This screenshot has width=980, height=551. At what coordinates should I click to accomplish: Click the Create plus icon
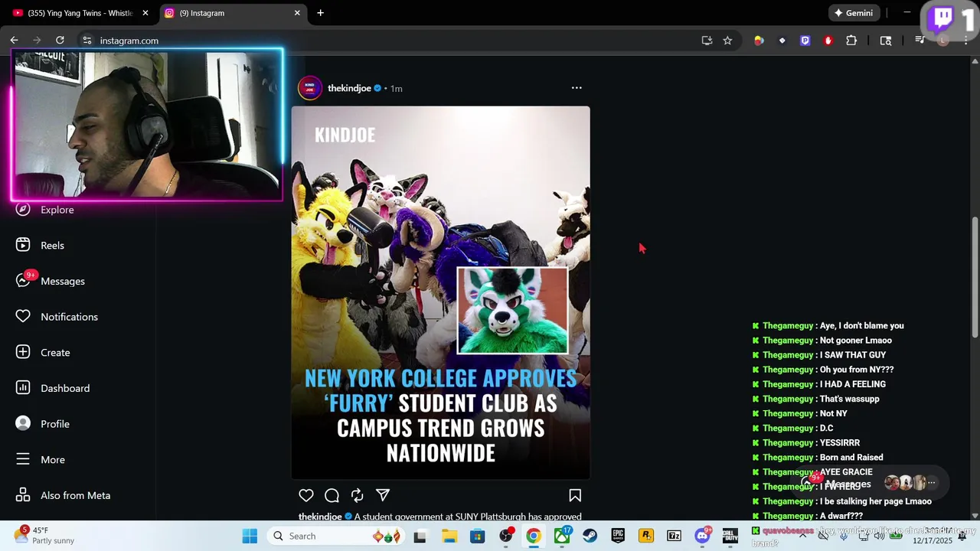tap(23, 352)
